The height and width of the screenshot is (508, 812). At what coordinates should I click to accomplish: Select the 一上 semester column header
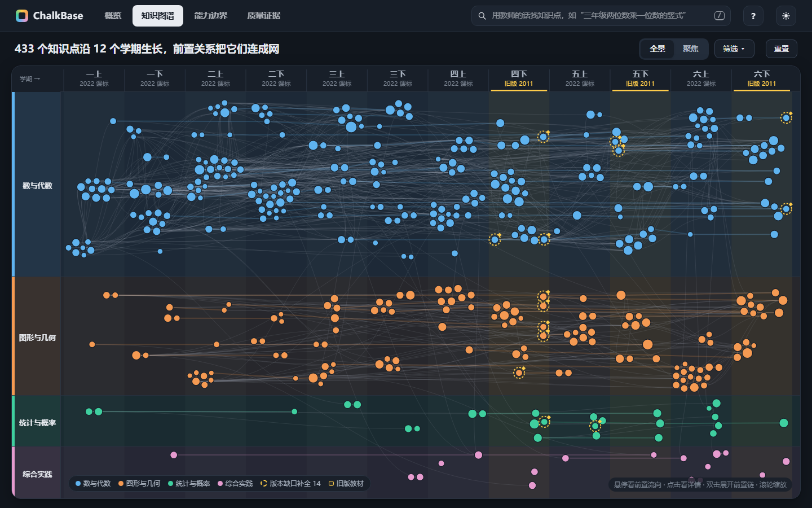point(94,78)
